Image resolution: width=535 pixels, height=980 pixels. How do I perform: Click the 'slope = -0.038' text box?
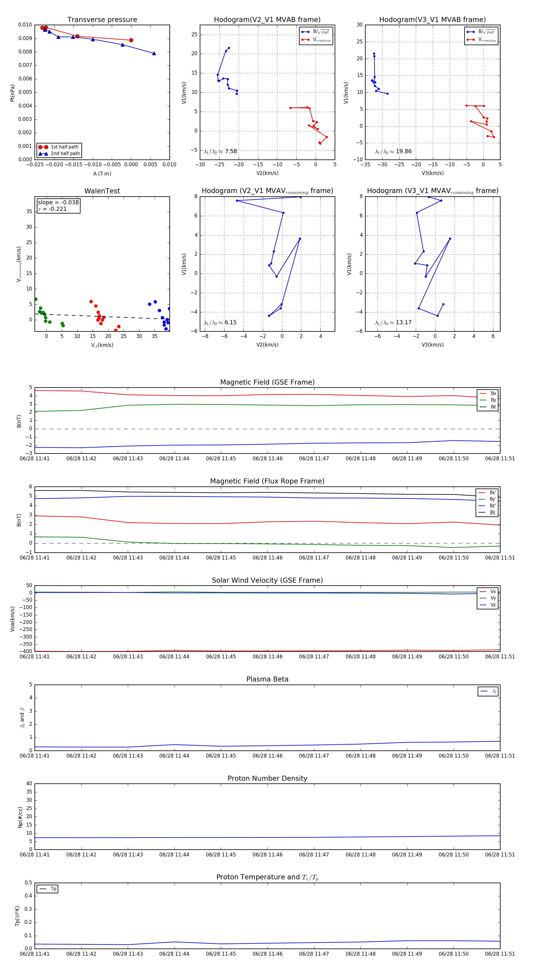pos(58,203)
